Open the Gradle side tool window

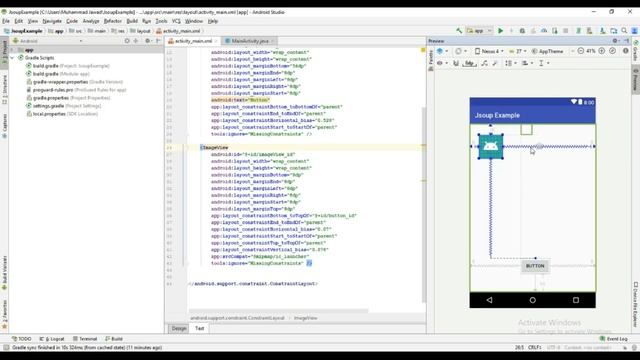point(636,51)
